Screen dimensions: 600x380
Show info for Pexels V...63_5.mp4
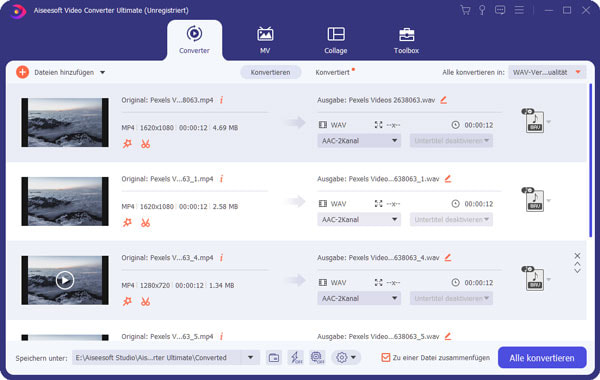click(x=221, y=336)
